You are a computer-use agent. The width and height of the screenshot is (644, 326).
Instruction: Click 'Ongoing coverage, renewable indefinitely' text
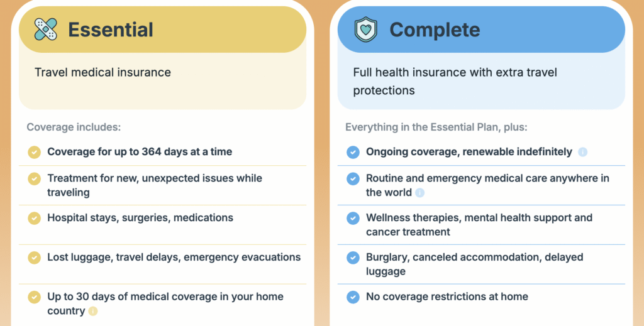pyautogui.click(x=469, y=151)
